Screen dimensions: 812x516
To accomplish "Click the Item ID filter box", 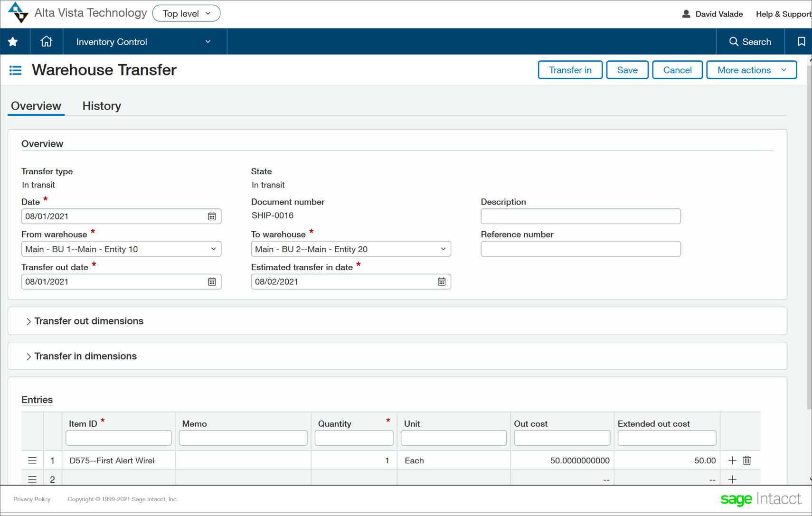I will tap(119, 438).
